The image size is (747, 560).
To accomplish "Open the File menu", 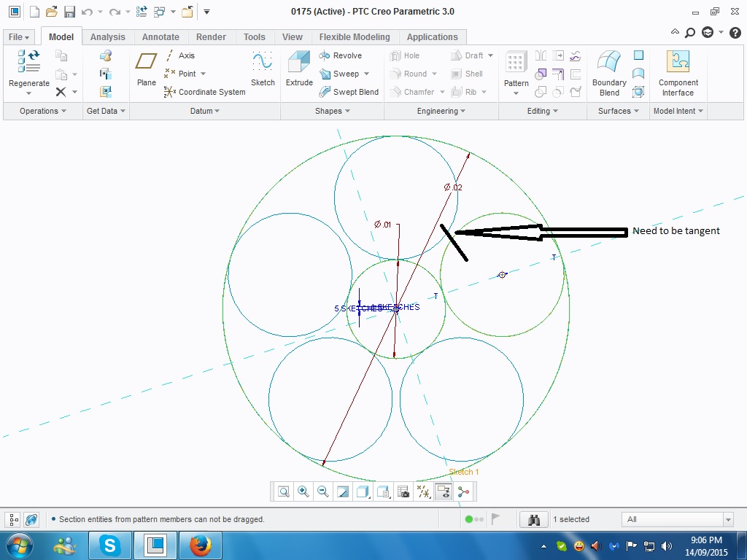I will pyautogui.click(x=19, y=37).
